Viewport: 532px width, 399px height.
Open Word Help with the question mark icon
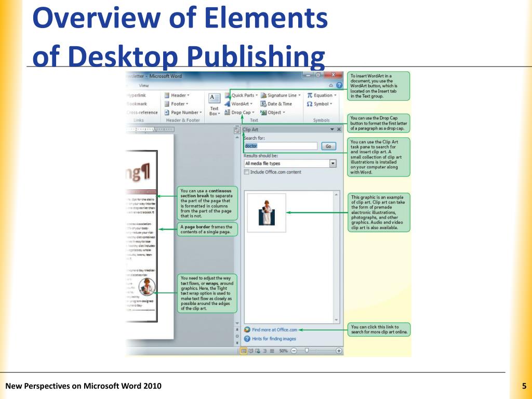tap(339, 86)
